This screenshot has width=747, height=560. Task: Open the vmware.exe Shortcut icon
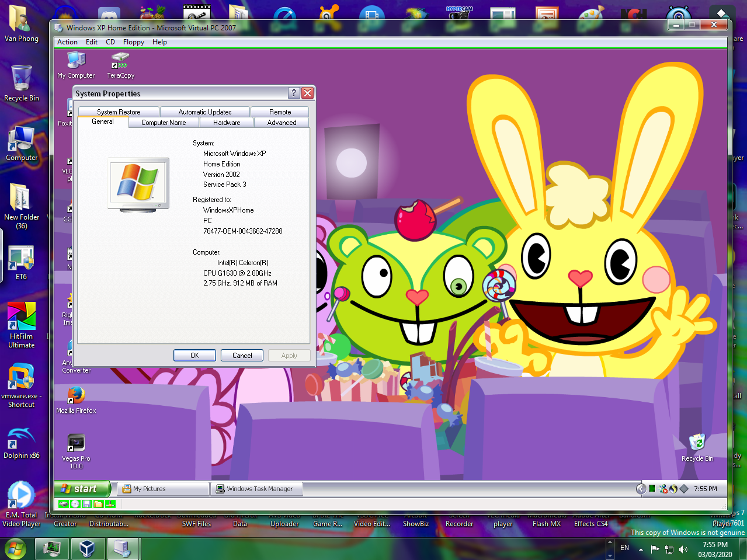click(x=22, y=385)
